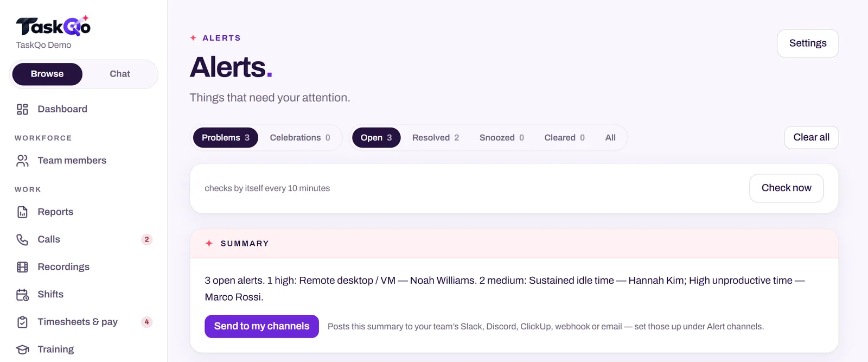Click the '3 open alerts' summary text

click(505, 289)
